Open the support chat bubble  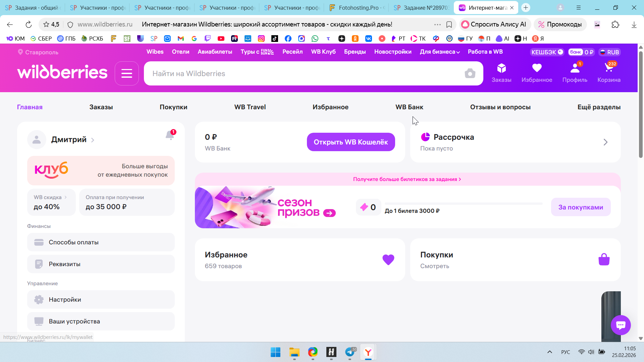tap(621, 325)
